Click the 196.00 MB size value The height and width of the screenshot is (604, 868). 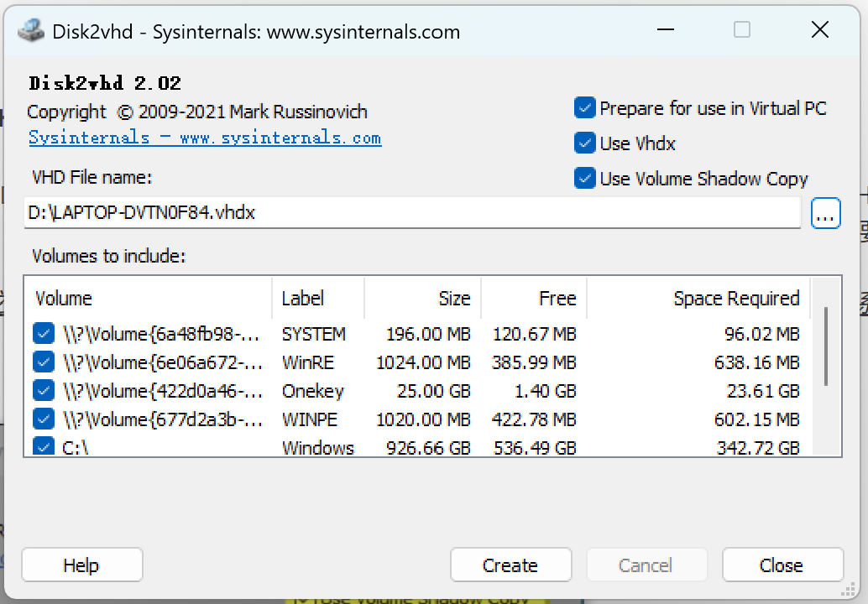(428, 334)
